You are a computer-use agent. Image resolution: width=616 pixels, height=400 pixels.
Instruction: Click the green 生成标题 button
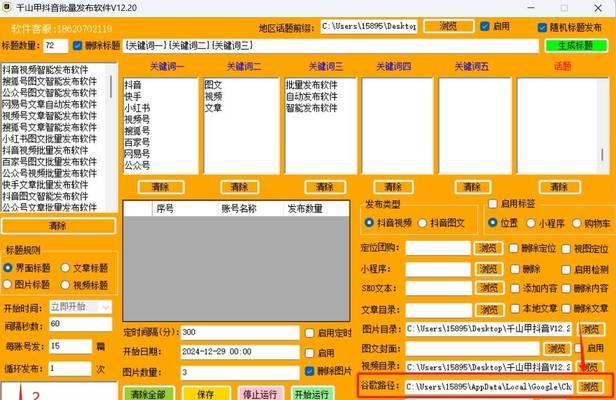tap(576, 46)
